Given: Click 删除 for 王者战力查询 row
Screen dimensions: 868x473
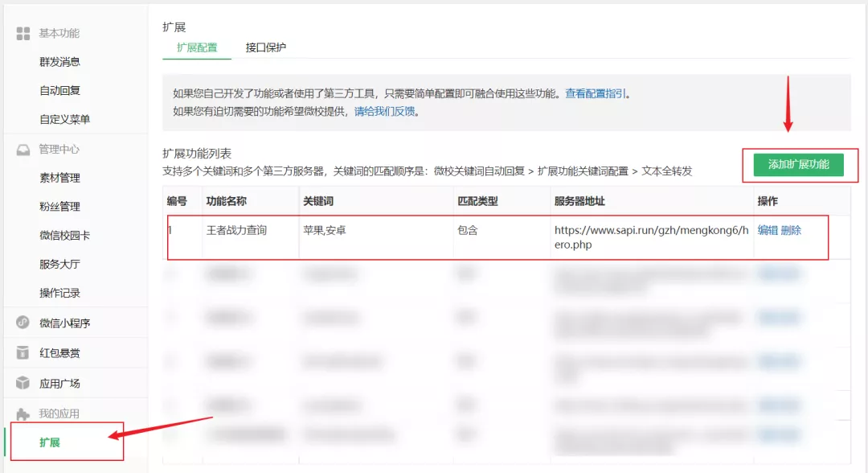Looking at the screenshot, I should pyautogui.click(x=791, y=230).
